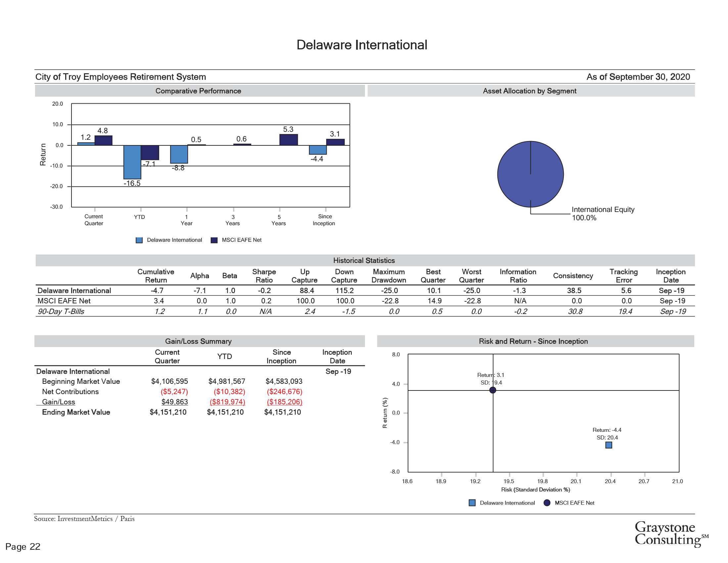Click the 'Current Quarter' bar chart axis label

(x=94, y=220)
